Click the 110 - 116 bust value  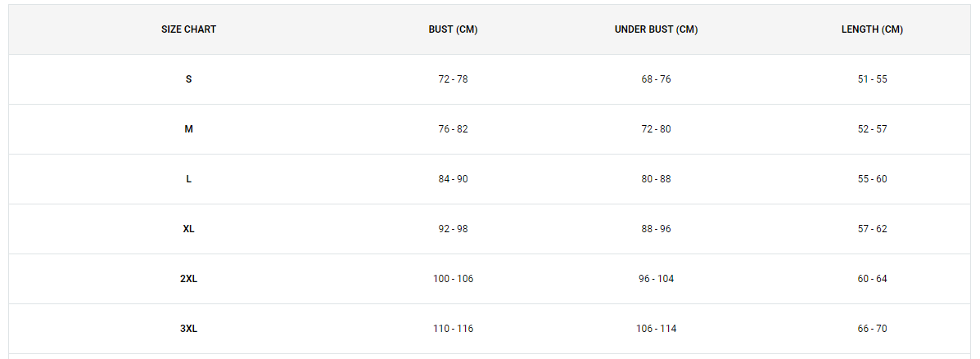(x=453, y=329)
